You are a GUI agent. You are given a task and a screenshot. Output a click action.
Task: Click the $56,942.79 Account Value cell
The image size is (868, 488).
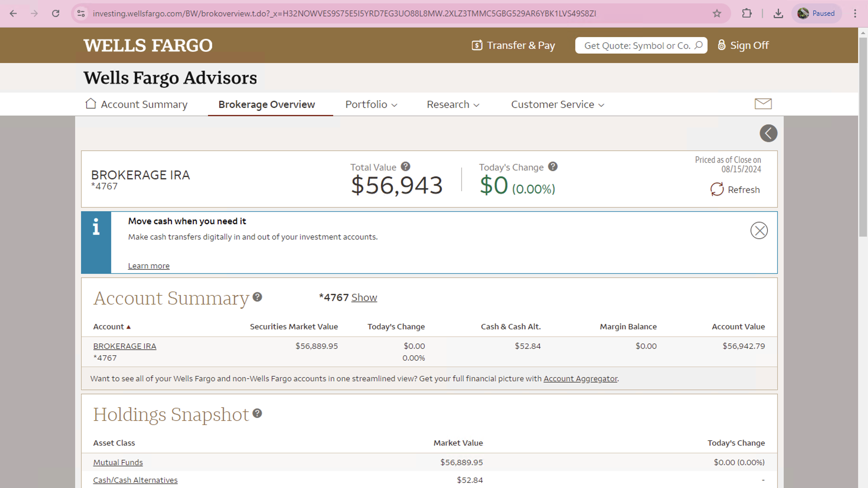pos(744,346)
